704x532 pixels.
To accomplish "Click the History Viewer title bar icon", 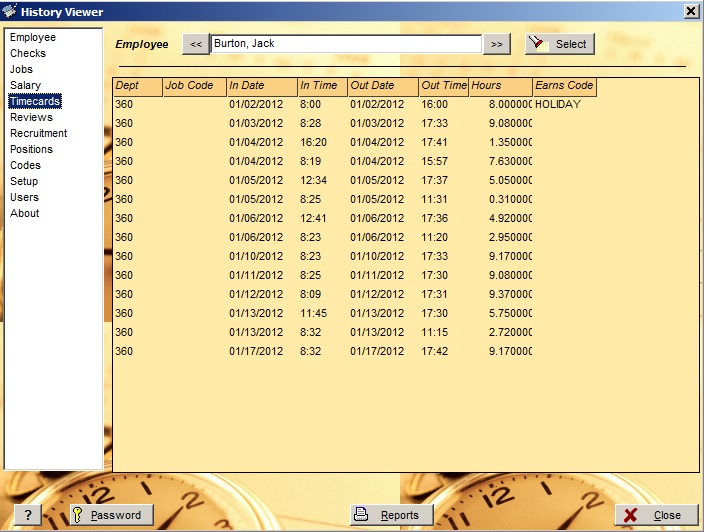I will coord(9,11).
